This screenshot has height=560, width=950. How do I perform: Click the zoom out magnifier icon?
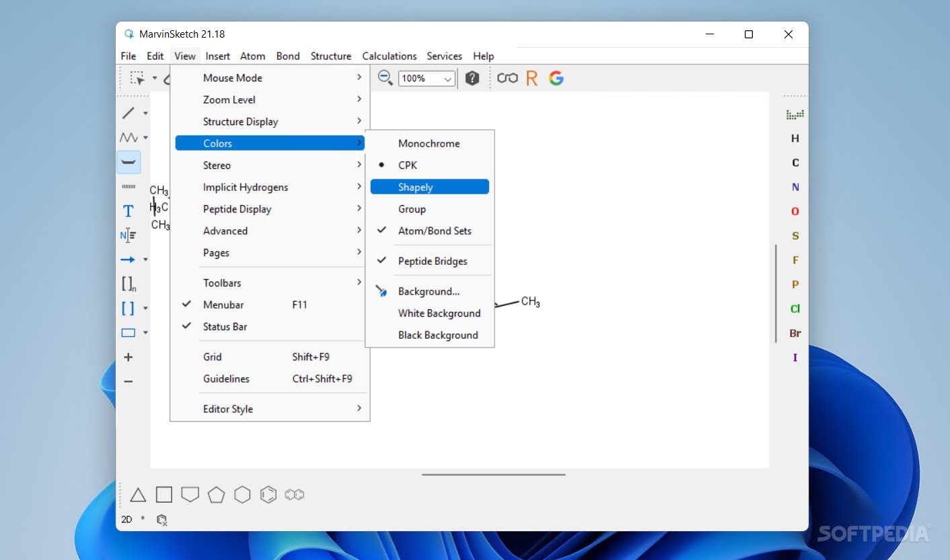pyautogui.click(x=385, y=78)
